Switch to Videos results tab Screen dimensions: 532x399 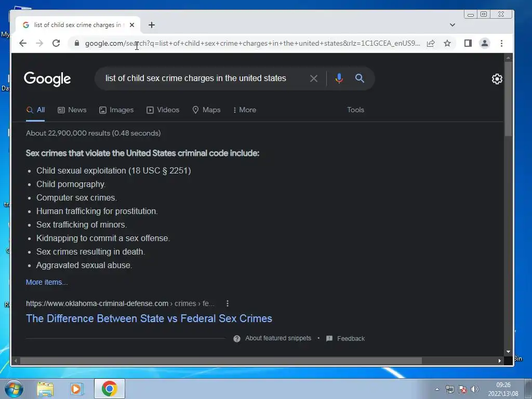[163, 110]
